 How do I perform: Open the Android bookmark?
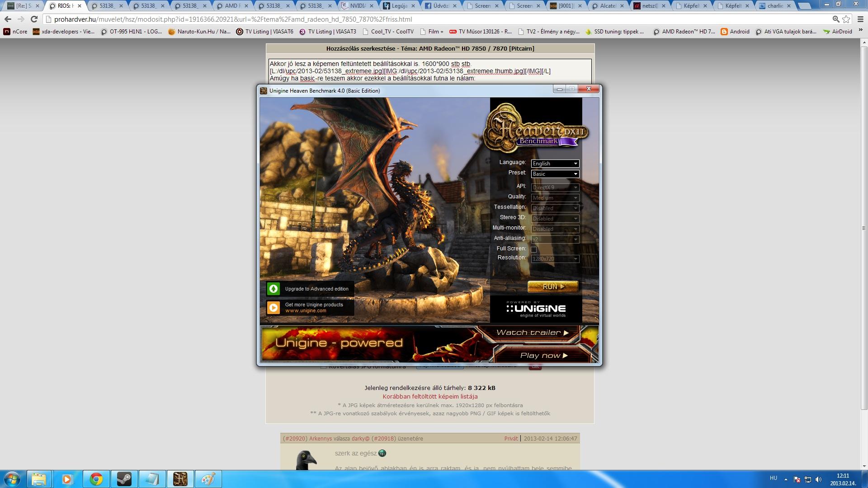pos(735,32)
